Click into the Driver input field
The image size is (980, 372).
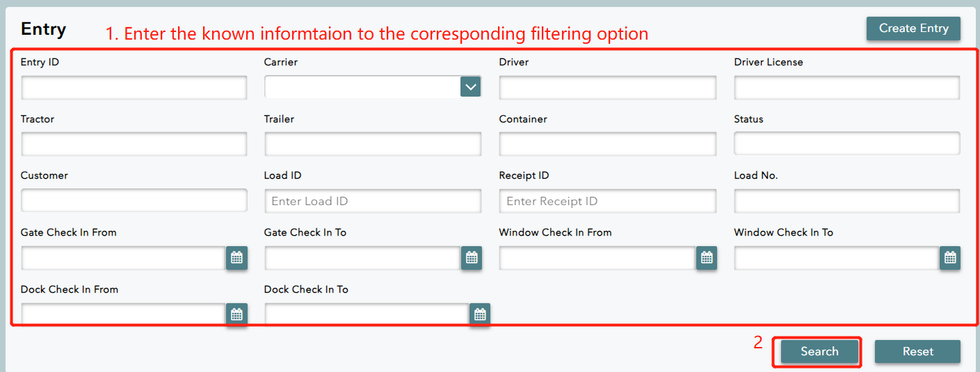607,88
